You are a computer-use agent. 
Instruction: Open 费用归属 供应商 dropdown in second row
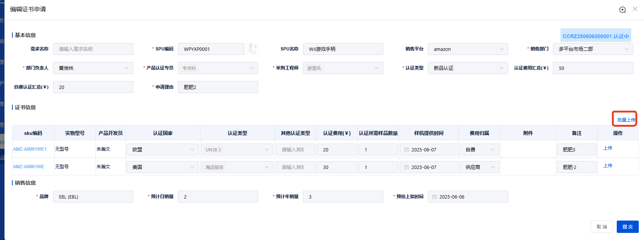479,167
